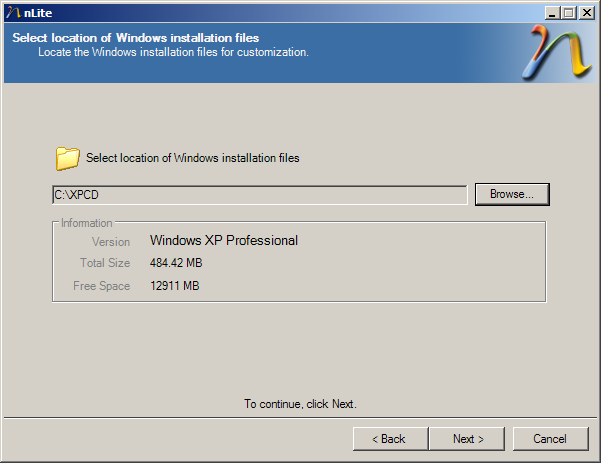Click the bold header title "Select location of Windows installation files"
The image size is (601, 463).
[136, 38]
